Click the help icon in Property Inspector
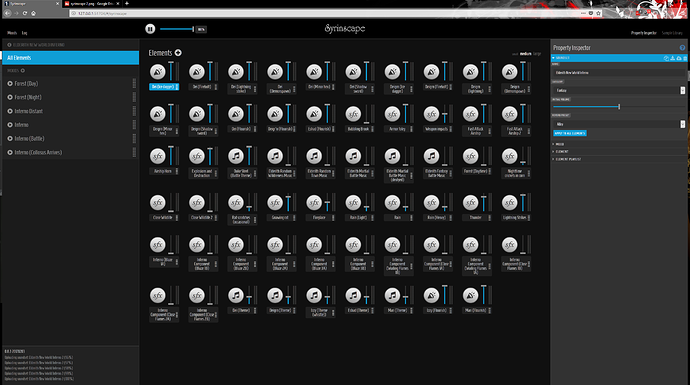Screen dimensions: 690x385 682,48
